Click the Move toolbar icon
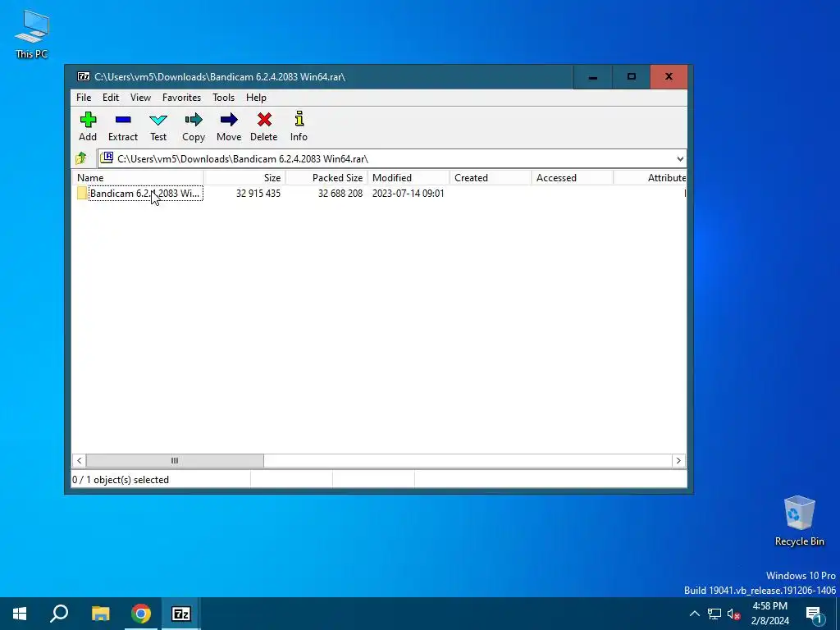The width and height of the screenshot is (840, 630). click(229, 126)
